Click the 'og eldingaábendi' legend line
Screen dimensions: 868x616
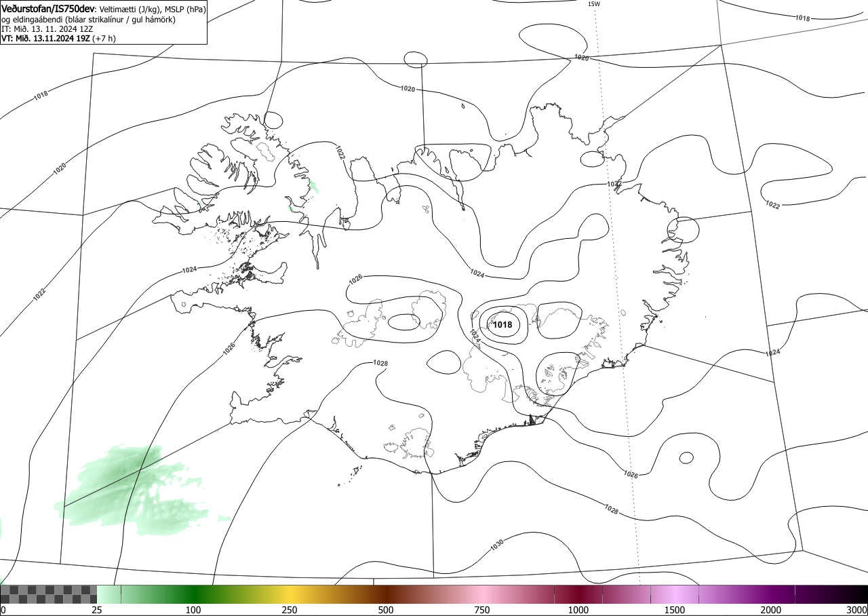89,20
